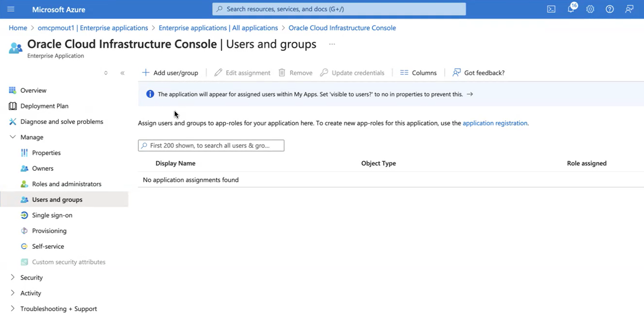
Task: Click the info icon on the banner
Action: 150,94
